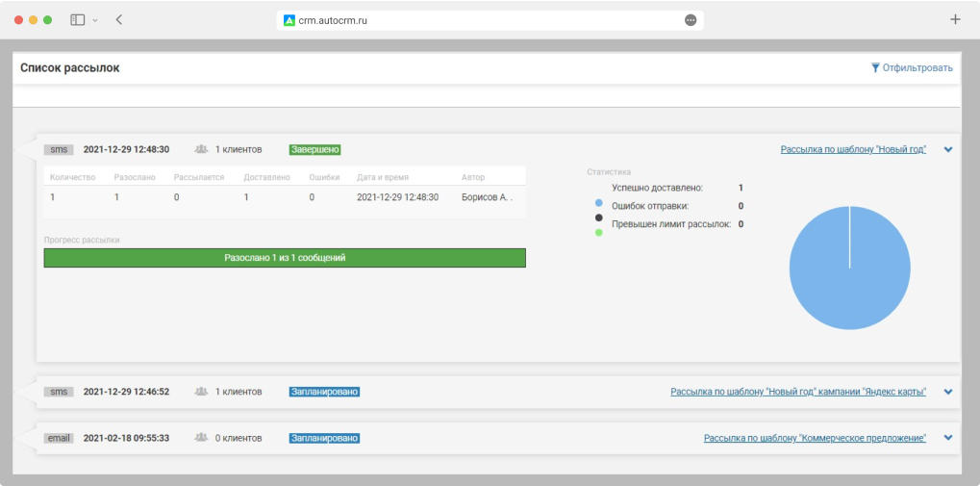
Task: Expand the "Яндекс карты" campaign mailing chevron
Action: click(x=948, y=392)
